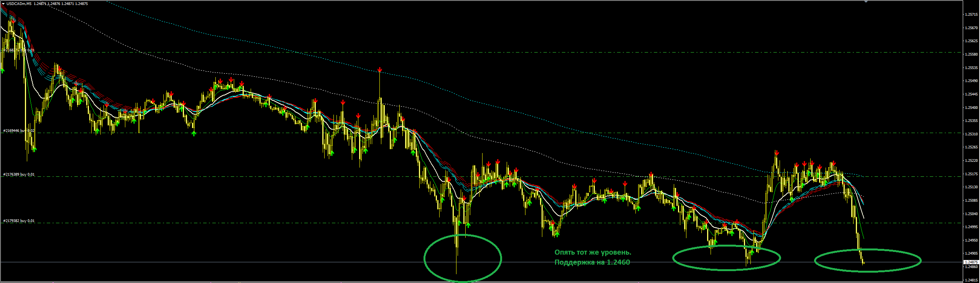Viewport: 980px width, 283px height.
Task: Click the 1.24995 price scale label
Action: [970, 227]
